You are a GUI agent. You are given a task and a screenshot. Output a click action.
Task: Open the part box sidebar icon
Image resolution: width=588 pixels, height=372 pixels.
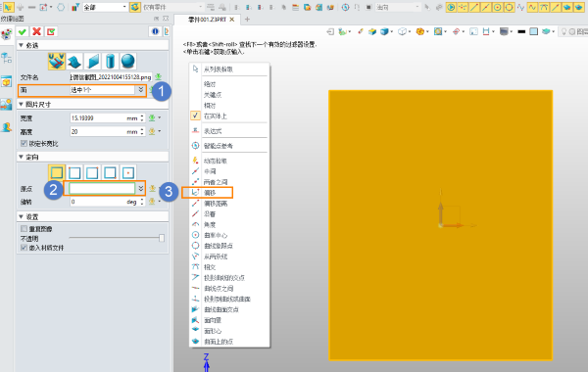7,81
